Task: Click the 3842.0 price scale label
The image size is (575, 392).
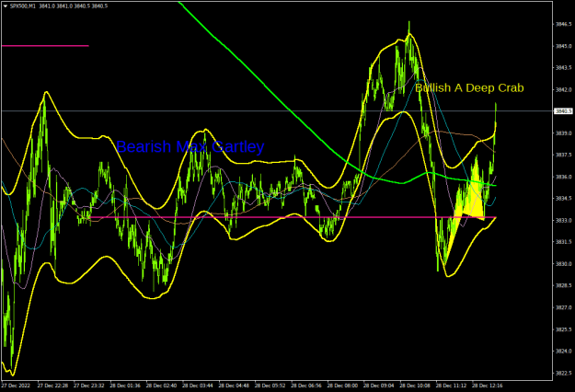Action: click(x=563, y=90)
